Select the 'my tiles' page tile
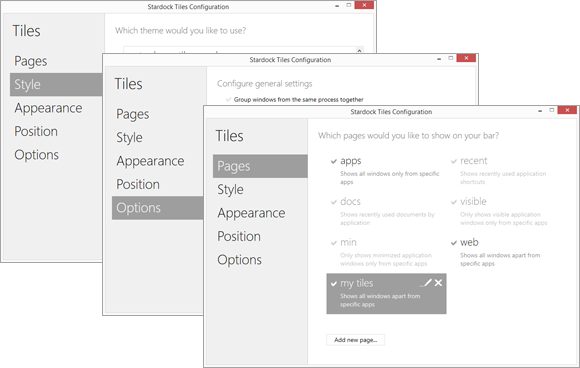The height and width of the screenshot is (368, 580). 386,294
